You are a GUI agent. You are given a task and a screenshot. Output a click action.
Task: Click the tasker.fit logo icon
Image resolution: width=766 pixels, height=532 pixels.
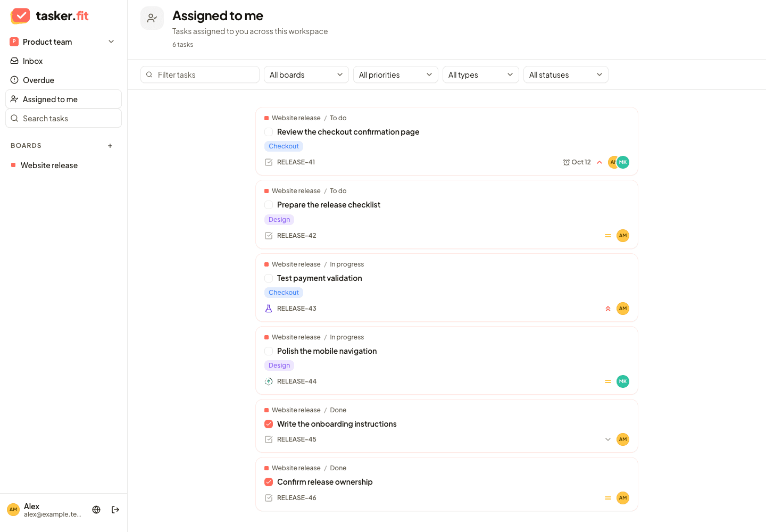[x=20, y=16]
